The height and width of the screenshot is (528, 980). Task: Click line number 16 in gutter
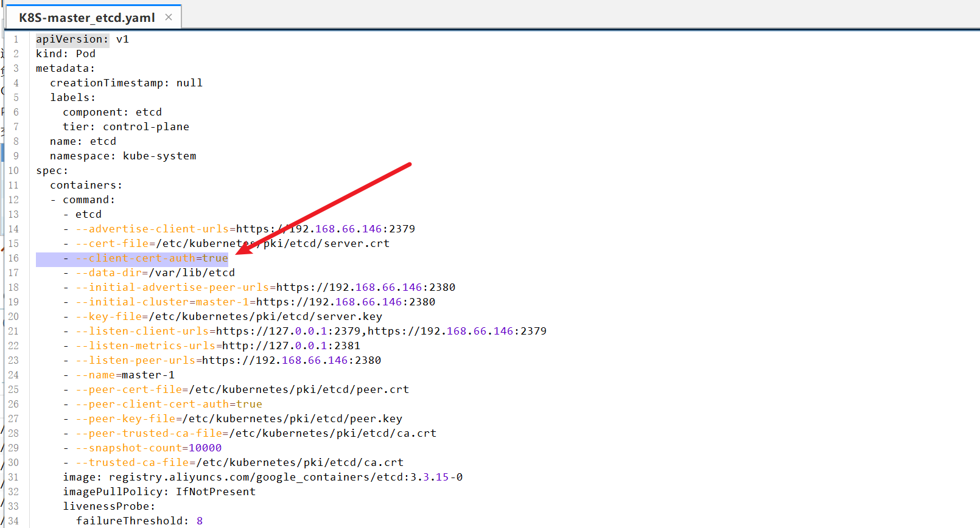pyautogui.click(x=13, y=259)
